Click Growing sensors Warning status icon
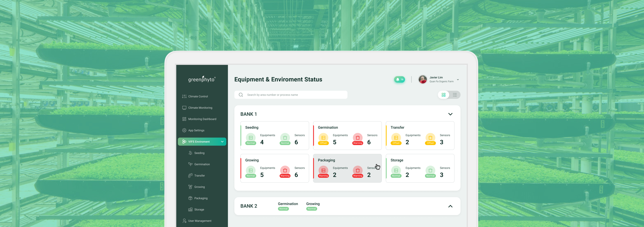644x227 pixels. tap(285, 172)
